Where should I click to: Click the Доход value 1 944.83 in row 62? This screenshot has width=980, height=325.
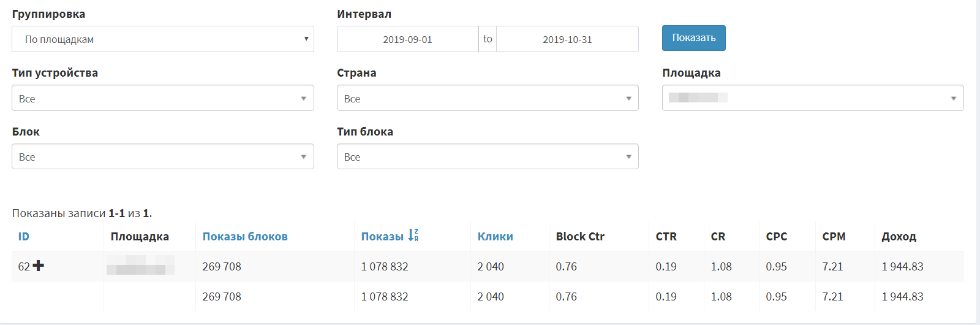tap(902, 267)
